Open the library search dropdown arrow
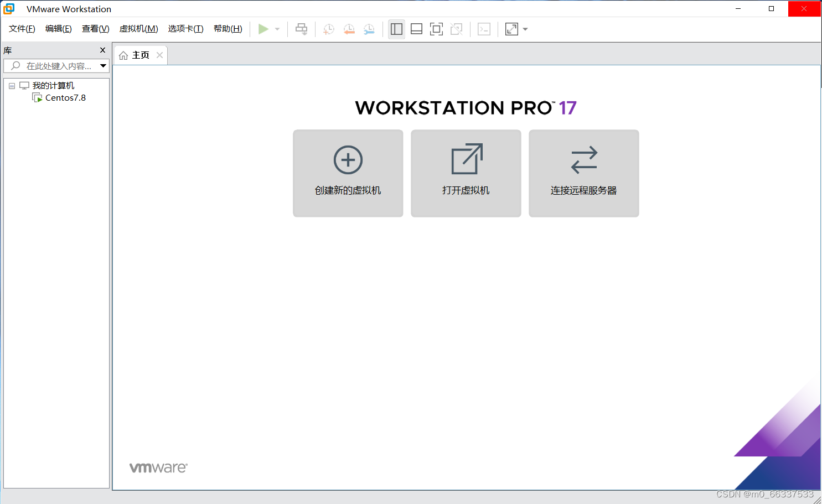Viewport: 822px width, 504px height. coord(104,66)
